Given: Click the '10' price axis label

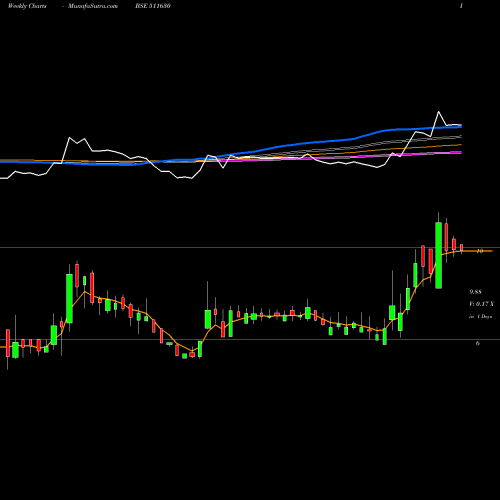Looking at the screenshot, I should 480,251.
